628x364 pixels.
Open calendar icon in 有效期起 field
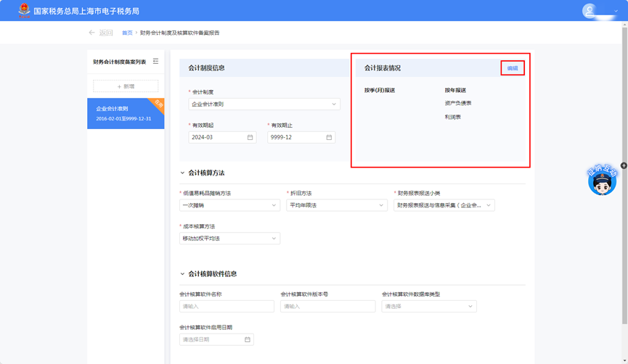[250, 137]
